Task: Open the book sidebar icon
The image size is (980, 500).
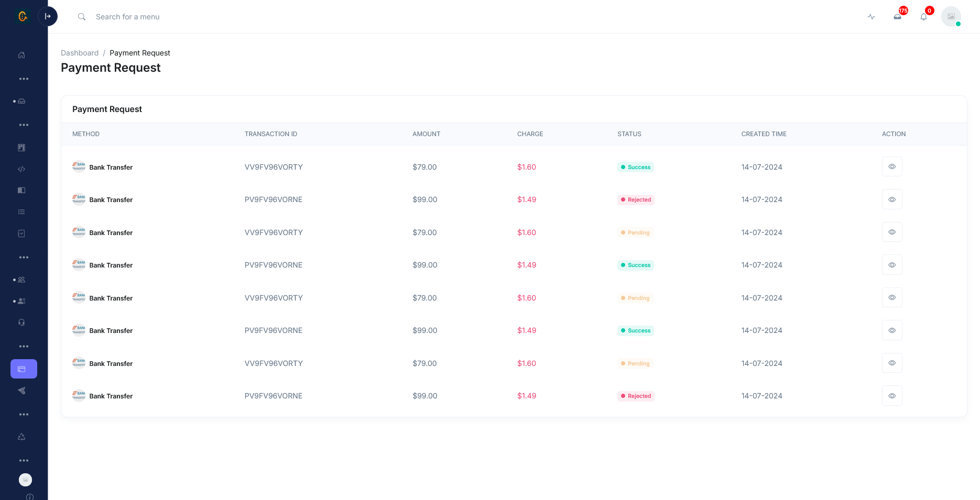Action: pos(21,191)
